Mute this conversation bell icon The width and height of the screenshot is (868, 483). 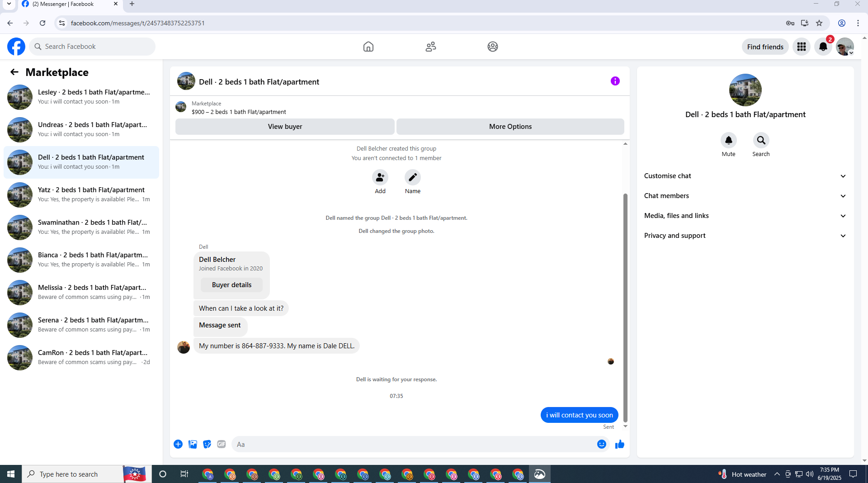729,140
